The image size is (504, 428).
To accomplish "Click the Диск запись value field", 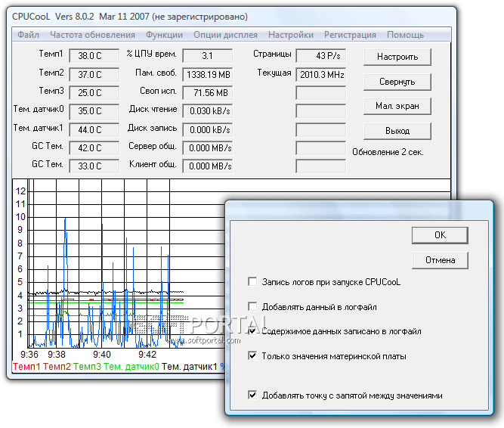I will (x=207, y=130).
